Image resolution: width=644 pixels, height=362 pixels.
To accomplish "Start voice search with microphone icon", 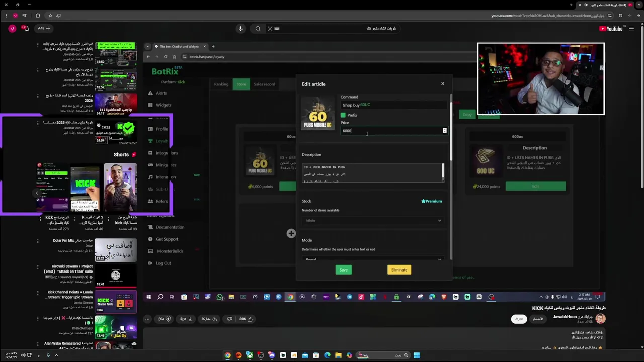I will (240, 29).
